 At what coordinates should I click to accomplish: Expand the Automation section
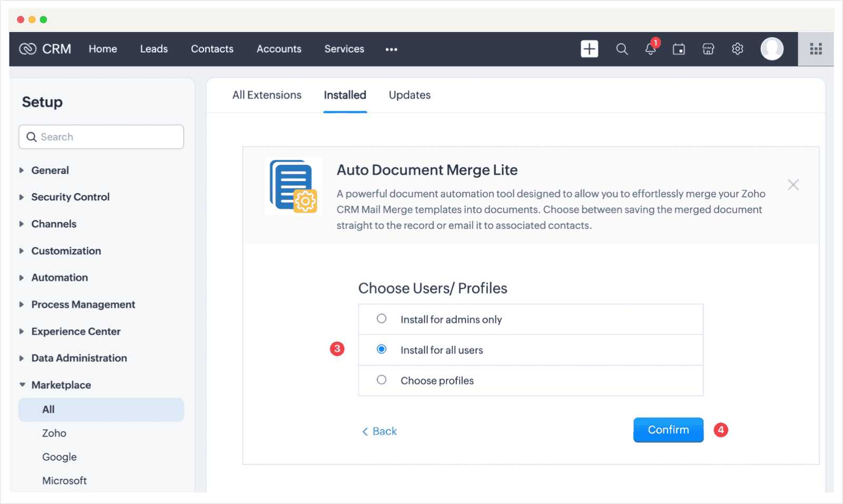click(x=22, y=278)
